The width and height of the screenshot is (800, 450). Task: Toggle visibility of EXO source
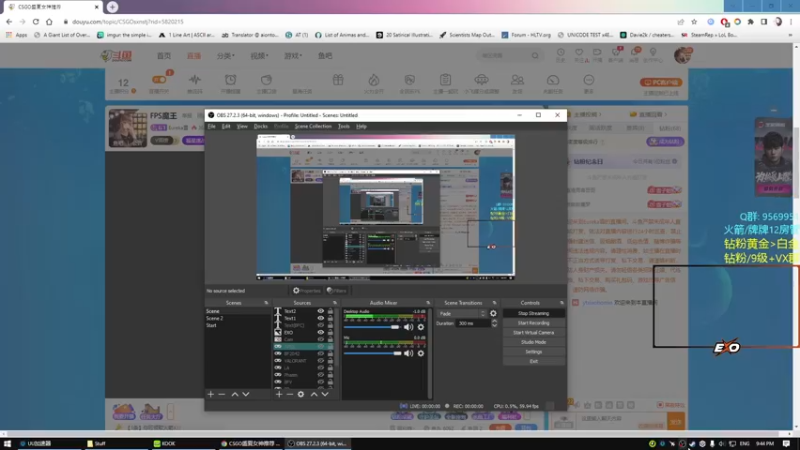click(x=320, y=333)
